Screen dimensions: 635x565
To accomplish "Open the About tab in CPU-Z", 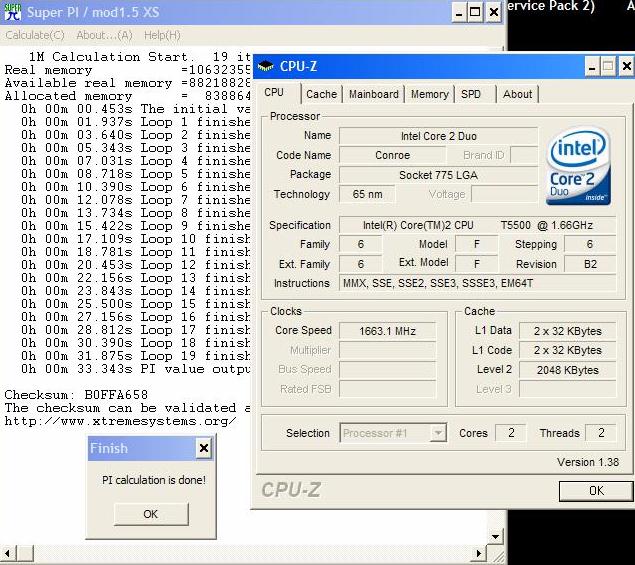I will coord(517,94).
